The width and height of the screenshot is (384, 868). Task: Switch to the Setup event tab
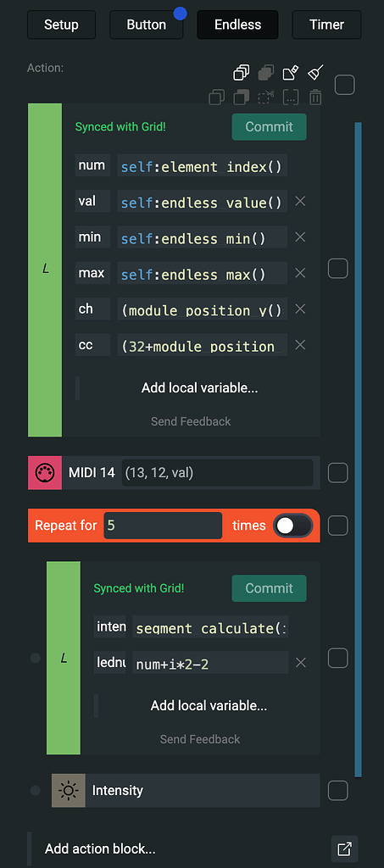[61, 25]
